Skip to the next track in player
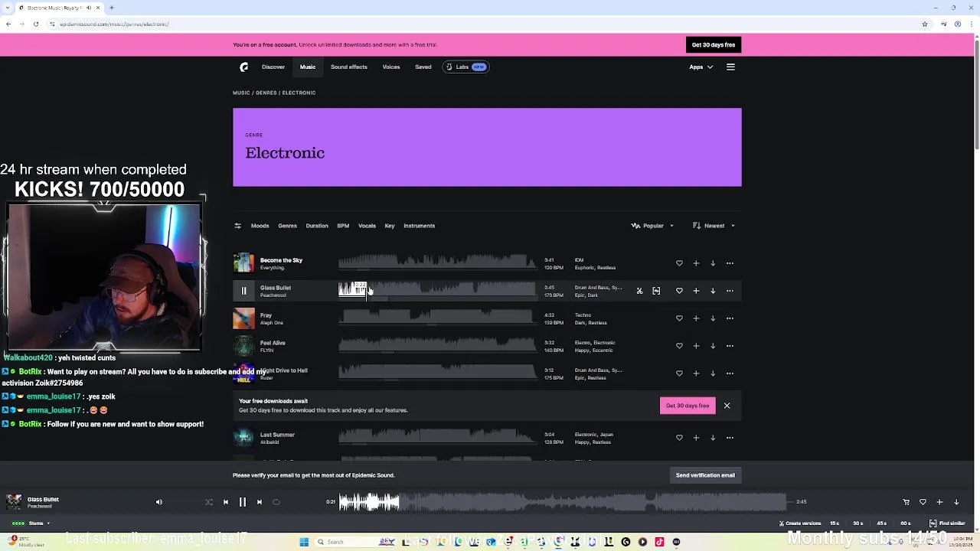This screenshot has width=980, height=551. (x=260, y=502)
